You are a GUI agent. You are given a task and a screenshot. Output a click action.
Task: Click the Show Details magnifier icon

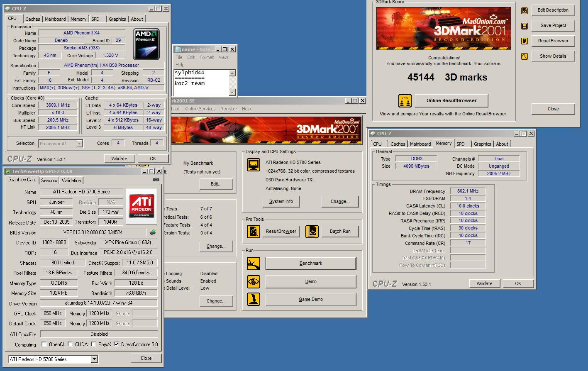525,56
